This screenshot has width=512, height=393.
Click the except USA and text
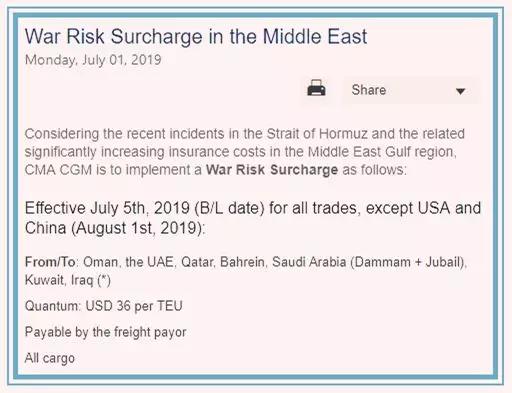coord(423,208)
